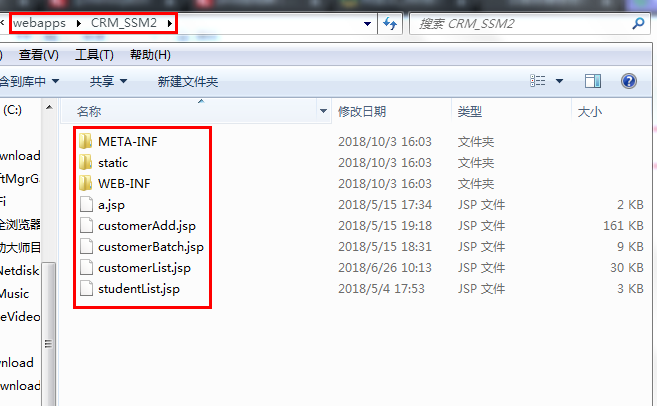Select (C:) drive in navigation pane

pos(12,110)
